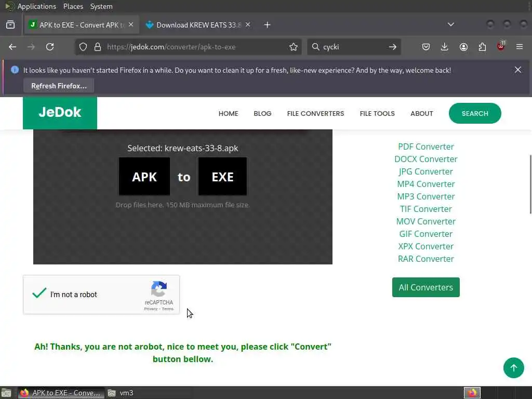Expand the list all tabs chevron
The width and height of the screenshot is (532, 399).
[x=450, y=24]
